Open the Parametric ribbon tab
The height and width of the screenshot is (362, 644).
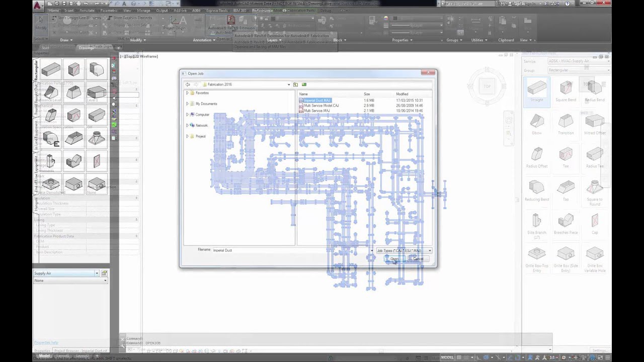click(x=109, y=11)
